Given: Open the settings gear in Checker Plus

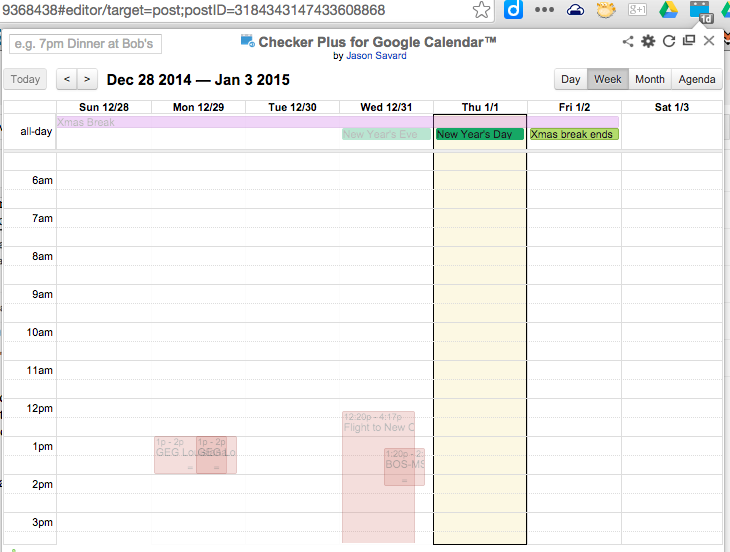Looking at the screenshot, I should click(648, 41).
